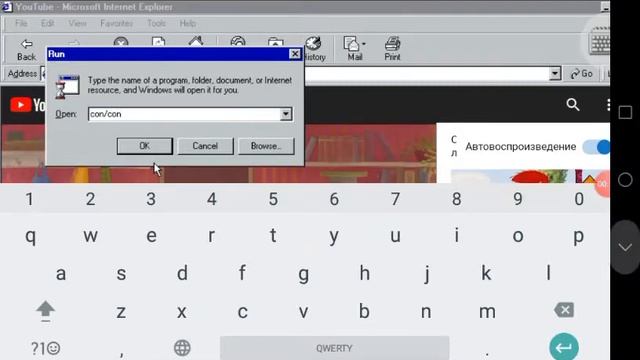Open the File menu

(21, 23)
